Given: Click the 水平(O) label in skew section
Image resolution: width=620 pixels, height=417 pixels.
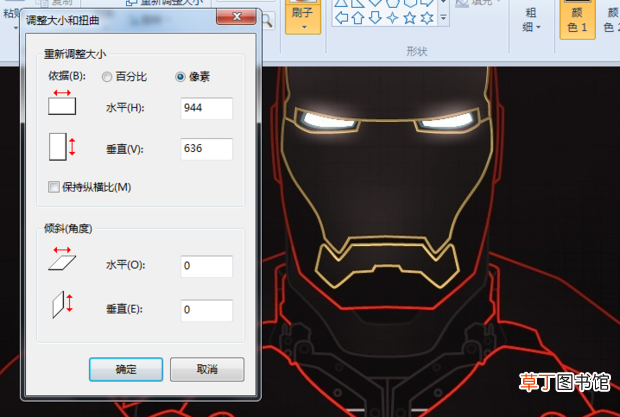Looking at the screenshot, I should [x=125, y=265].
